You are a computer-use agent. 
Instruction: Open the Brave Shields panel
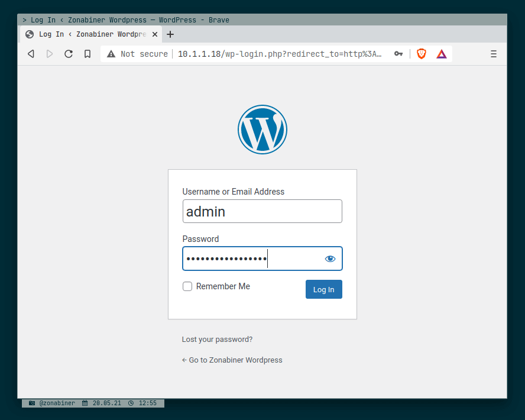(421, 54)
